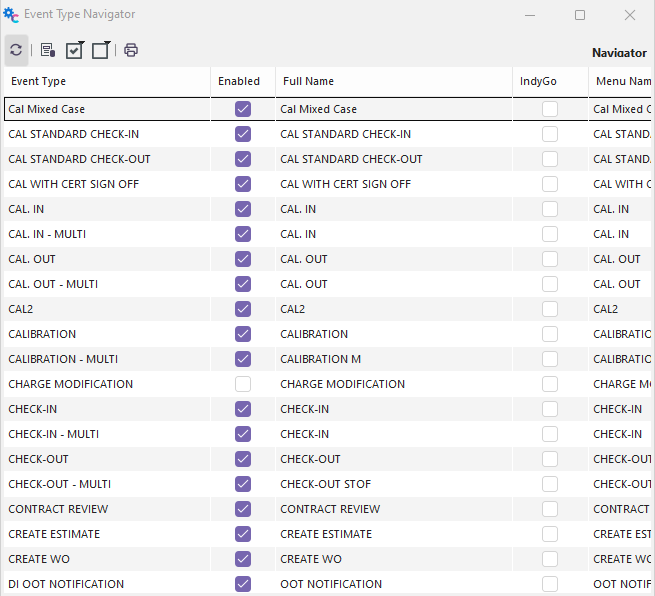Click the Enabled column header

click(x=238, y=81)
